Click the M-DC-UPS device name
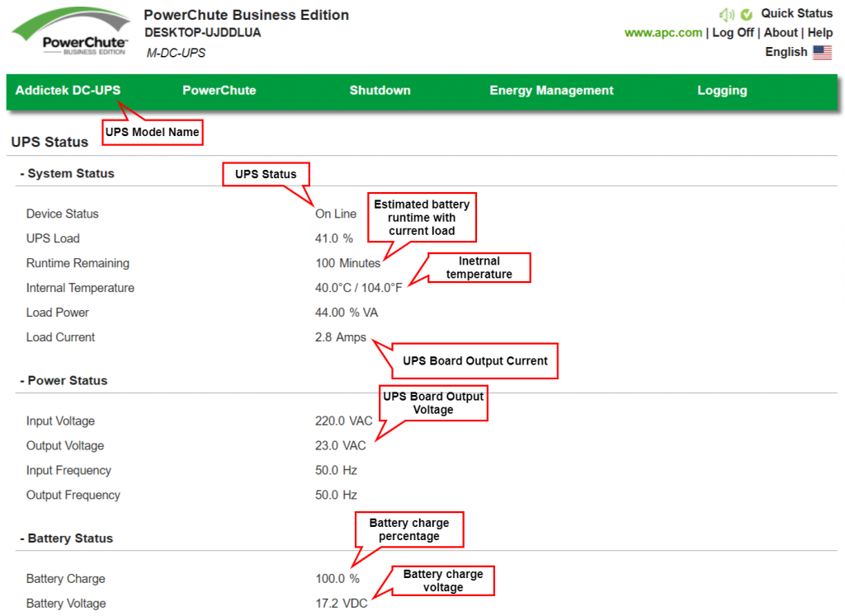Screen dimensions: 845x616 176,53
